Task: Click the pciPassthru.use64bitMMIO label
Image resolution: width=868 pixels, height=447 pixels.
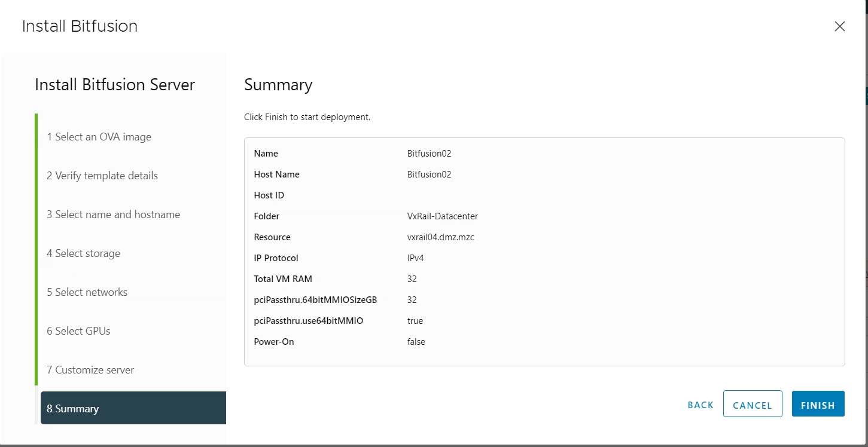Action: coord(309,321)
